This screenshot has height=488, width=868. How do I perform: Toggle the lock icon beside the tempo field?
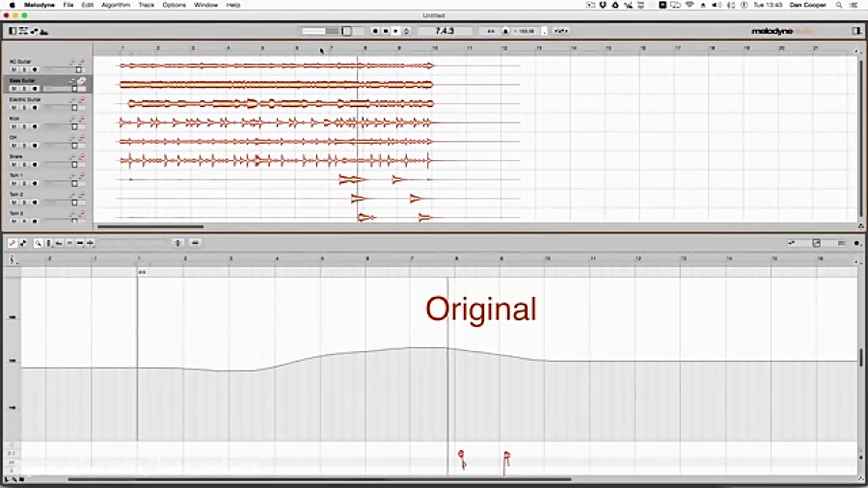(x=504, y=31)
